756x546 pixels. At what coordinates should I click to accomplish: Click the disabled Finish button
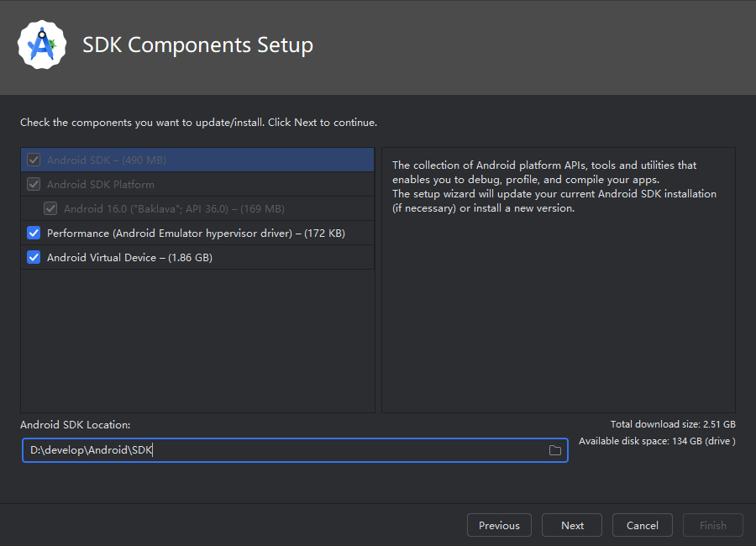coord(712,525)
